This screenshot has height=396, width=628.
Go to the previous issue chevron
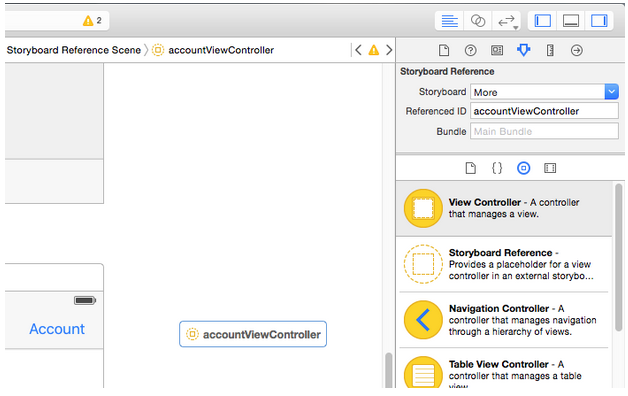(358, 50)
